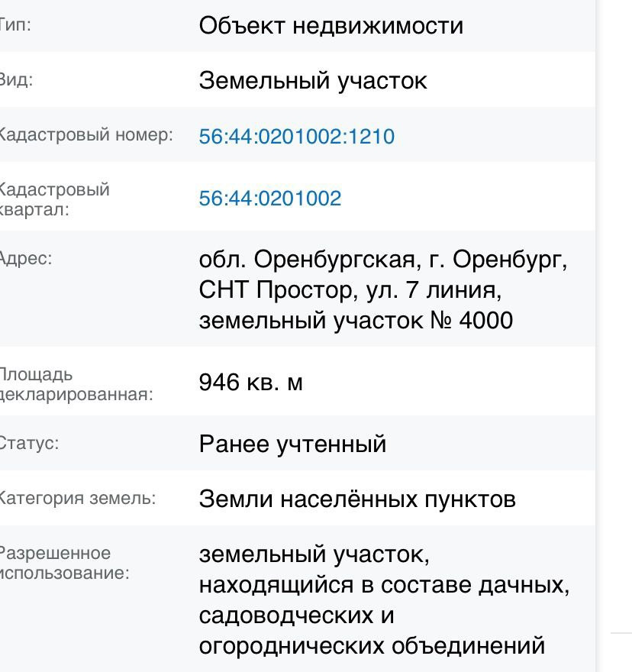Click the "Тип:" row label

tap(15, 24)
